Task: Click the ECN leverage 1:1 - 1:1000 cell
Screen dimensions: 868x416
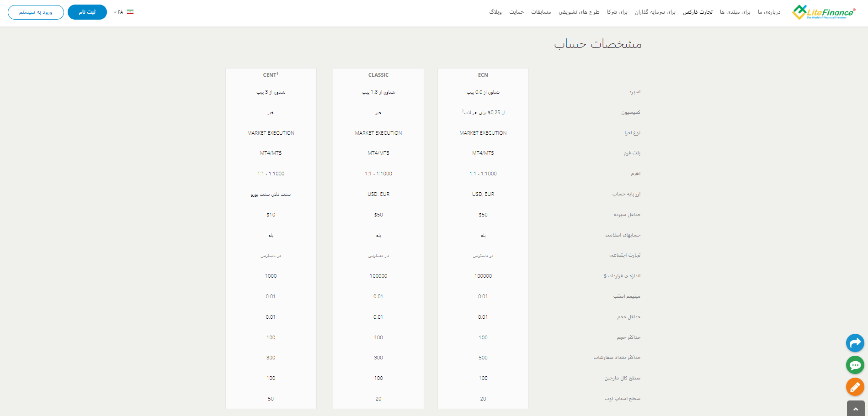Action: 483,174
